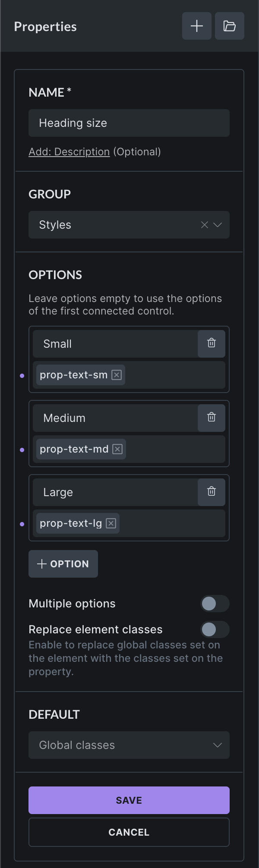The height and width of the screenshot is (868, 259).
Task: Click the Medium option label field
Action: (115, 418)
